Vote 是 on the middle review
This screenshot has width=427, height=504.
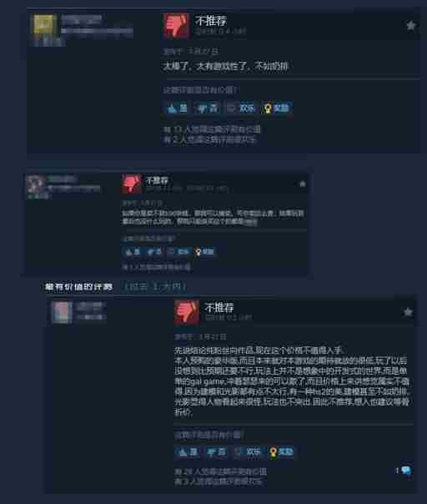tap(133, 252)
